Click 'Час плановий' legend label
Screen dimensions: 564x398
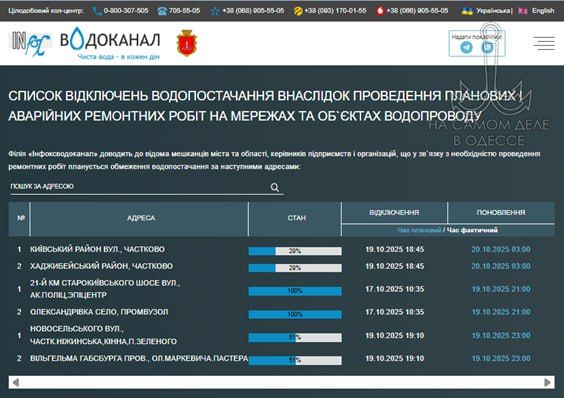coord(419,230)
